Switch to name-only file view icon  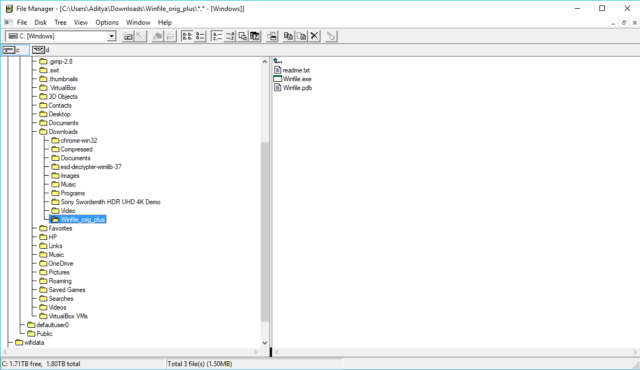(x=187, y=36)
